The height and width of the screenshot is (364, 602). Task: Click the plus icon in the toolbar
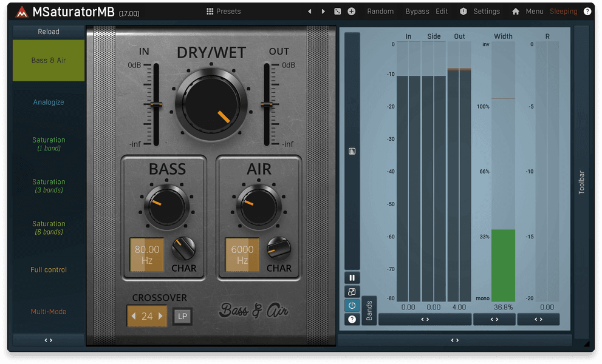[x=351, y=11]
